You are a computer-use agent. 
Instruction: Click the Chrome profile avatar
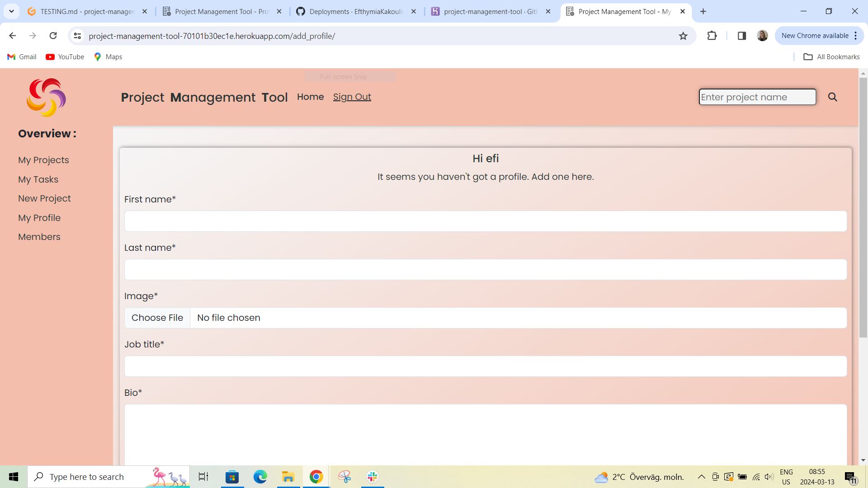pos(762,35)
